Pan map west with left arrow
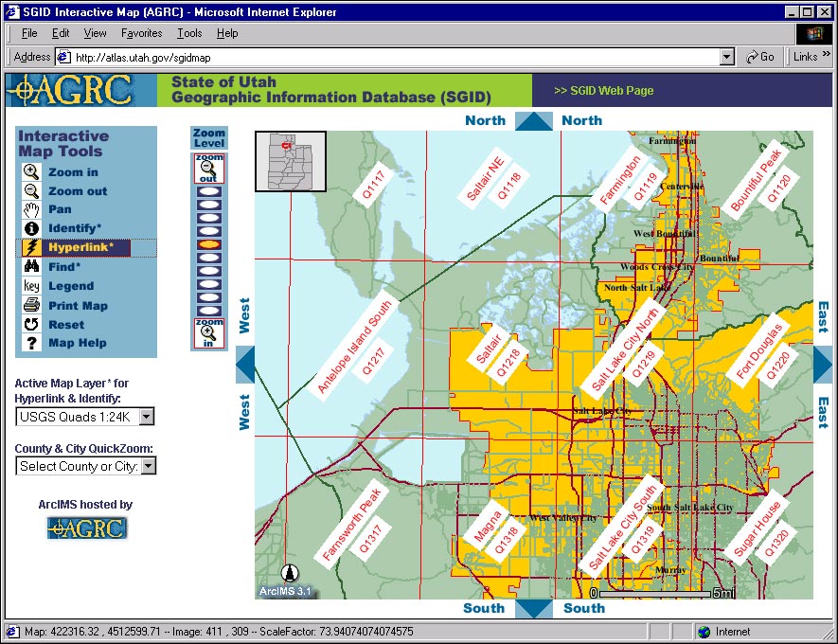The image size is (838, 644). [245, 365]
